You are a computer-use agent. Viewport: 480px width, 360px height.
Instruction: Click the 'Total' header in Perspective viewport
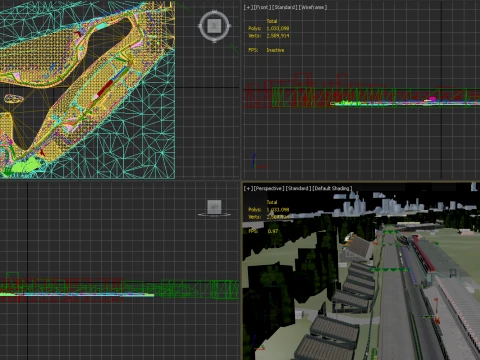(x=272, y=202)
